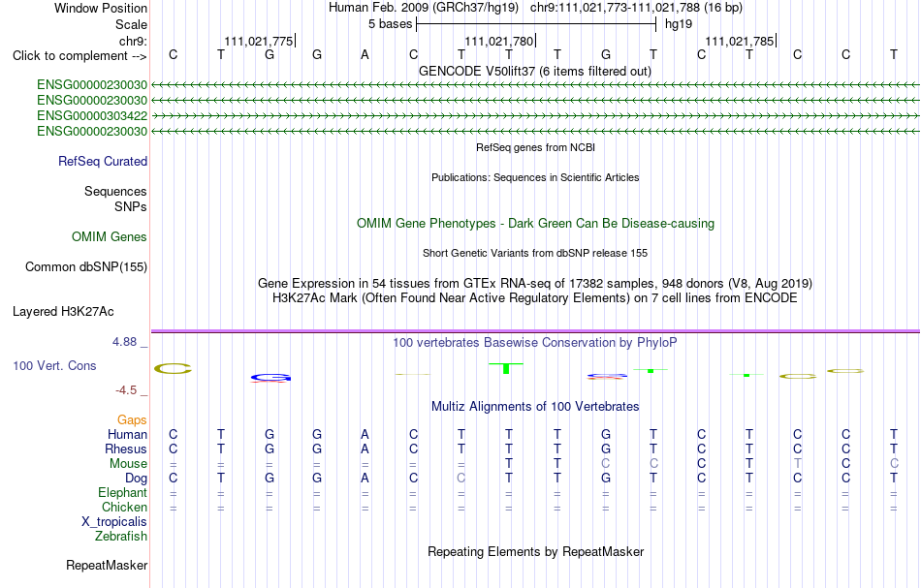The height and width of the screenshot is (588, 921).
Task: Click '100 vertebrates Basewise Conservation by PhyloP' title
Action: click(534, 342)
